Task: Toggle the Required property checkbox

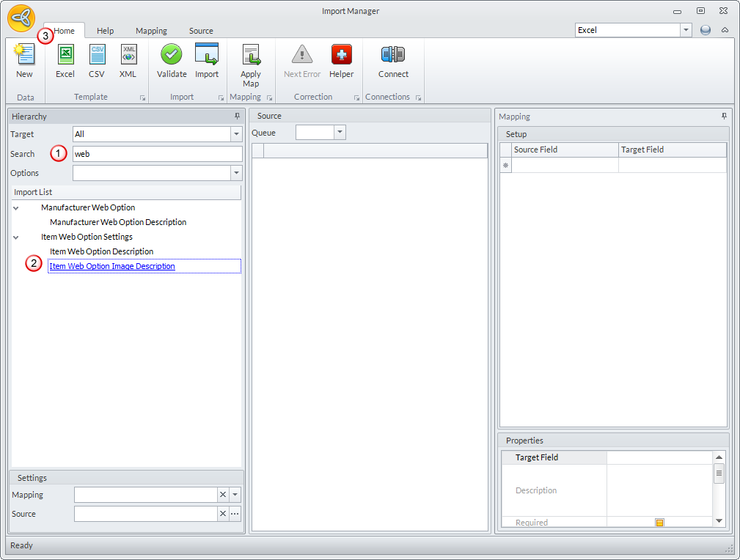Action: pos(659,523)
